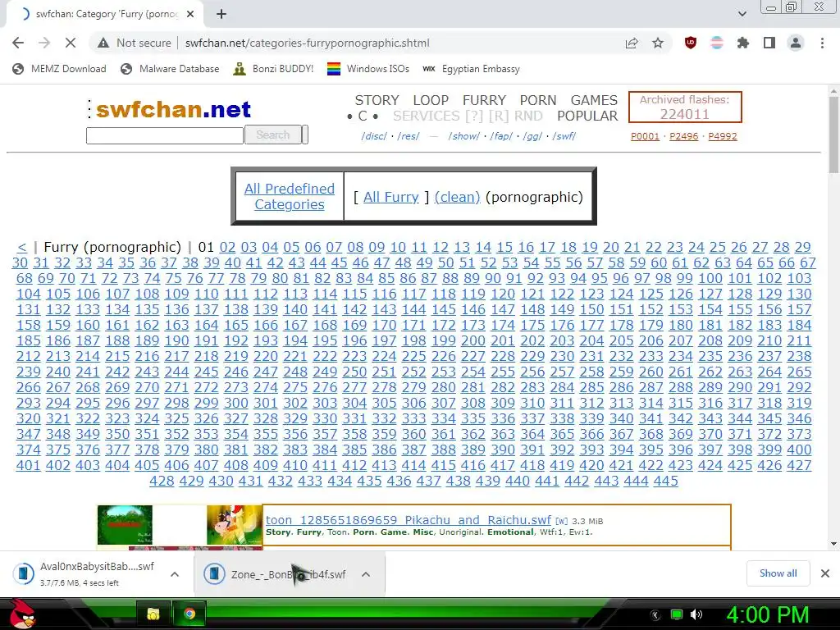840x630 pixels.
Task: Click the green flash thumbnail preview
Action: pyautogui.click(x=125, y=525)
